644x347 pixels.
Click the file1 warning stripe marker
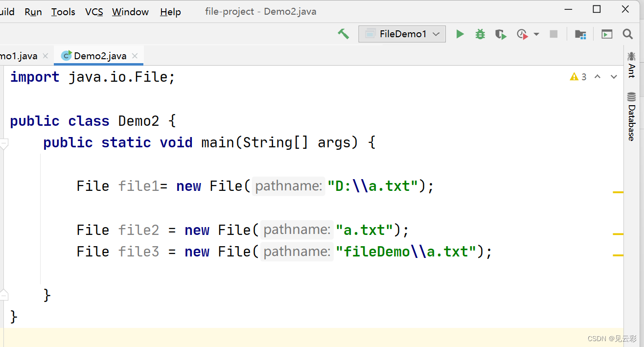point(618,192)
